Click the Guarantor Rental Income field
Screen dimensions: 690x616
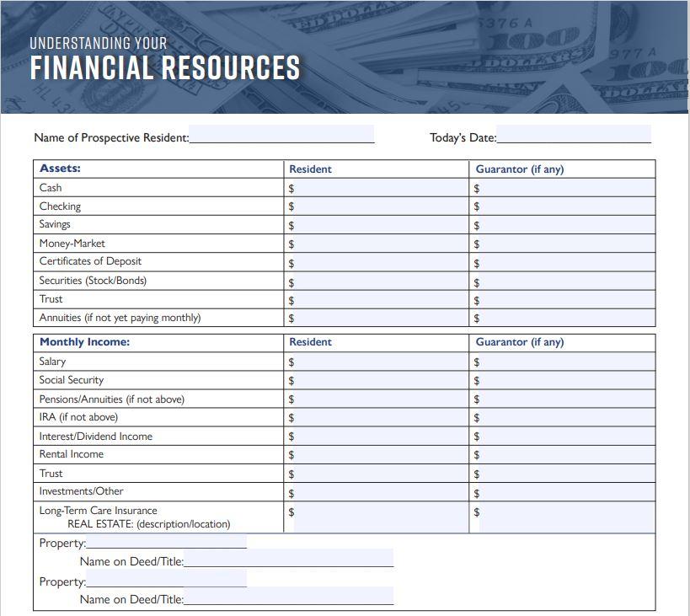click(567, 454)
